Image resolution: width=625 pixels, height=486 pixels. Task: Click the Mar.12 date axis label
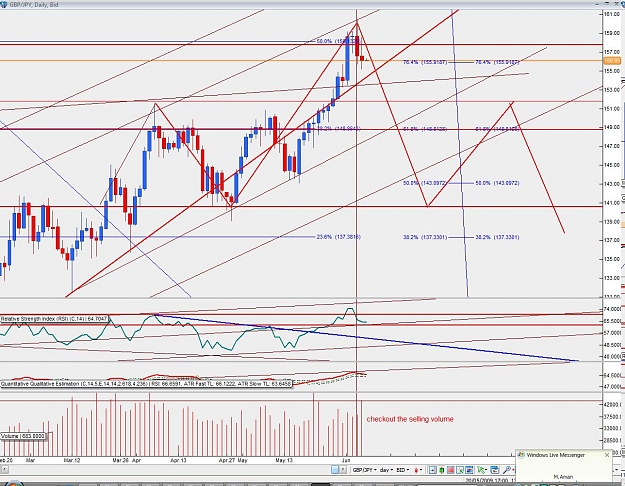click(72, 460)
